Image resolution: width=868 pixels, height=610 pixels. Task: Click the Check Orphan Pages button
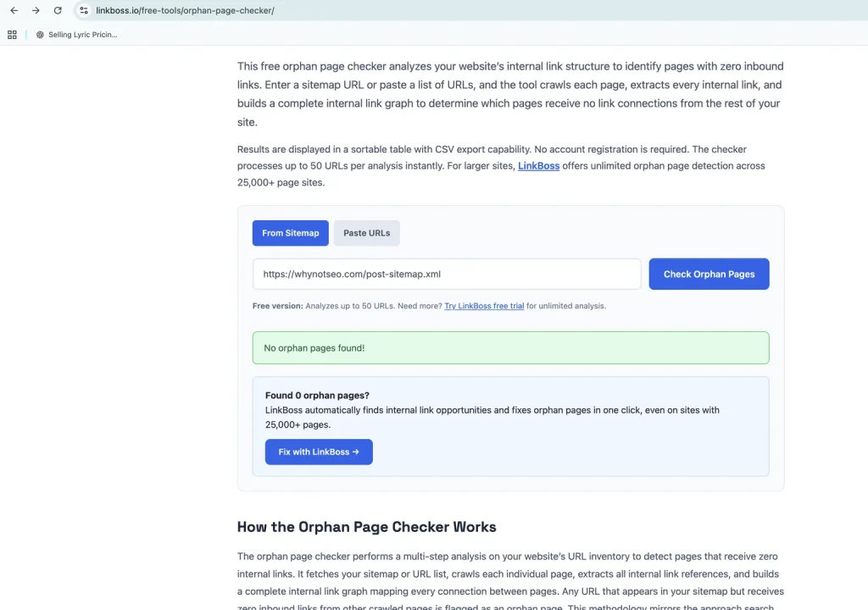(709, 274)
